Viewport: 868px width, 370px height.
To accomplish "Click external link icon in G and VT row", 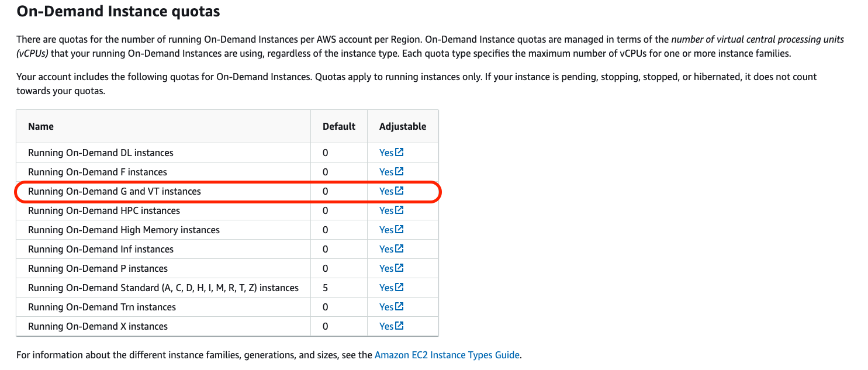I will click(x=399, y=191).
